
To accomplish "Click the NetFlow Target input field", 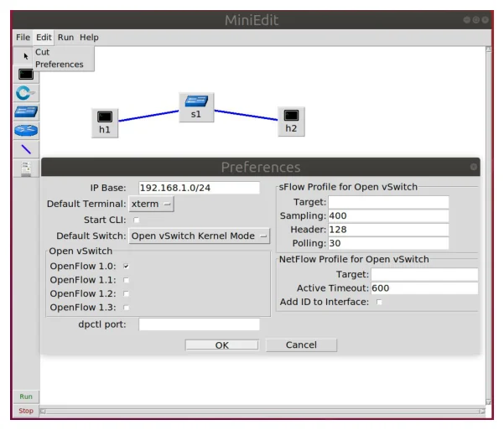I will pos(424,274).
